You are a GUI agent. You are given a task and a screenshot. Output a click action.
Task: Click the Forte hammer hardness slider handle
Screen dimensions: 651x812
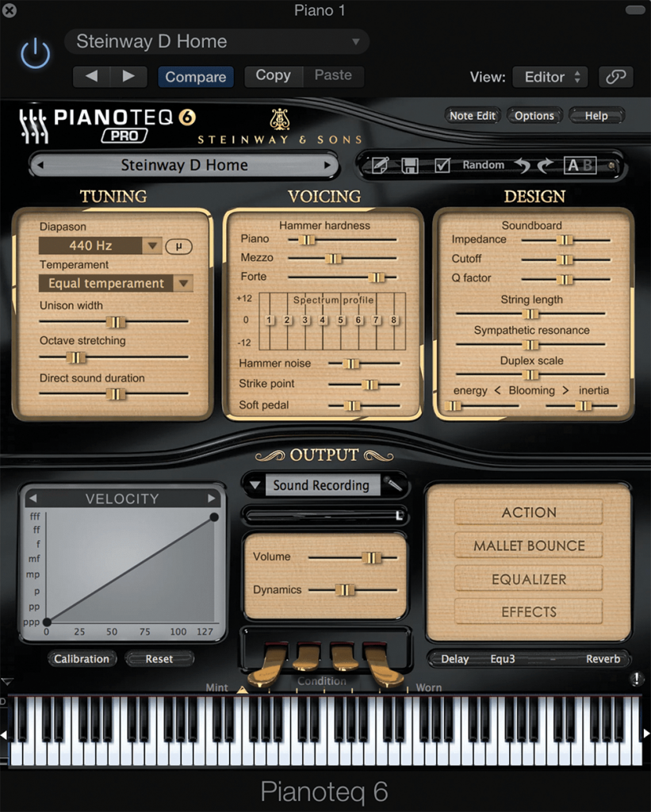tap(377, 278)
